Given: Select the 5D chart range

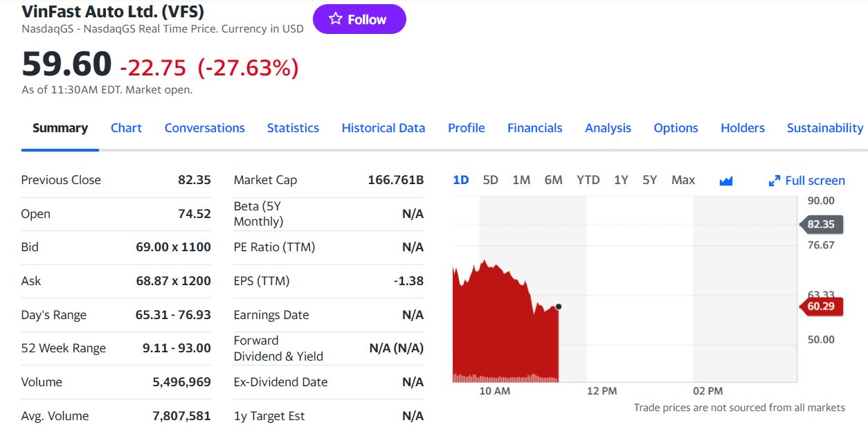Looking at the screenshot, I should (490, 180).
